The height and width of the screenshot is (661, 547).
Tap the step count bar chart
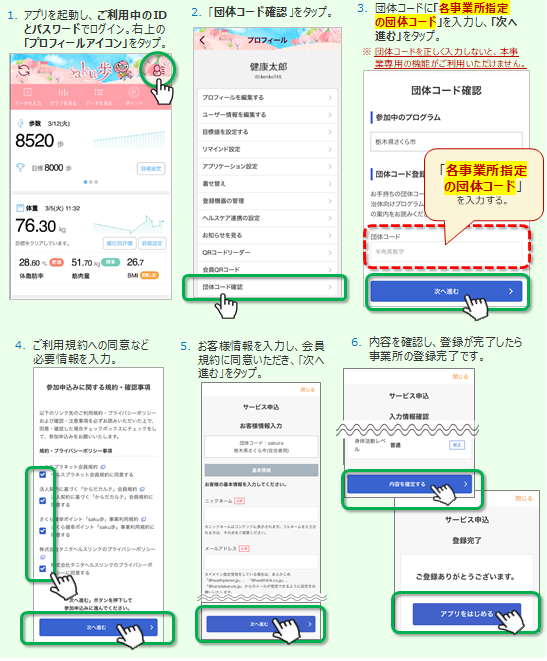129,140
